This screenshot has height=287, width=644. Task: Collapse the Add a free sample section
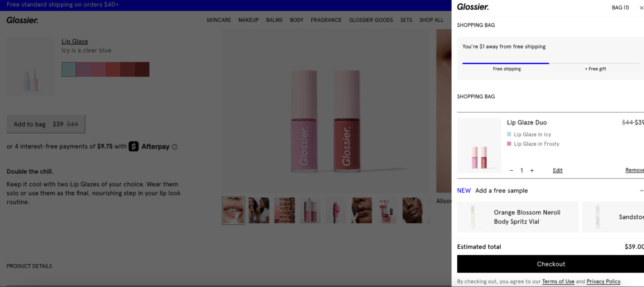coord(641,190)
